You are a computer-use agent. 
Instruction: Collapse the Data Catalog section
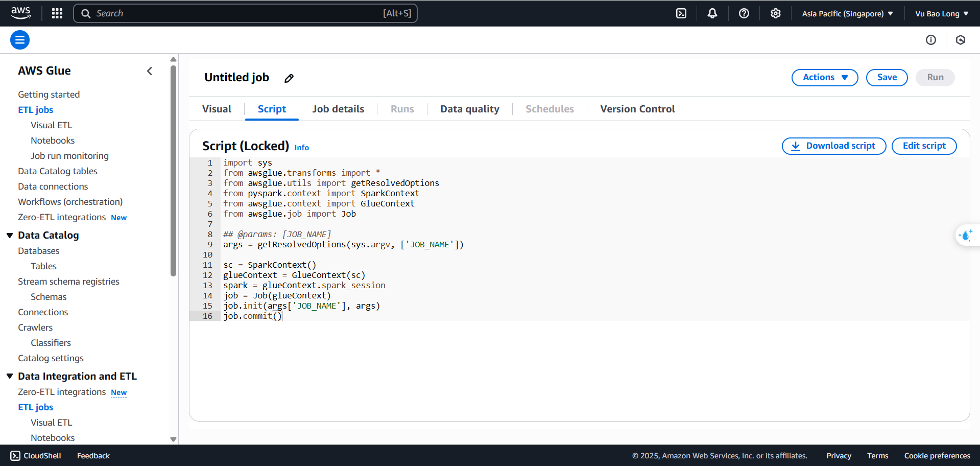(10, 235)
